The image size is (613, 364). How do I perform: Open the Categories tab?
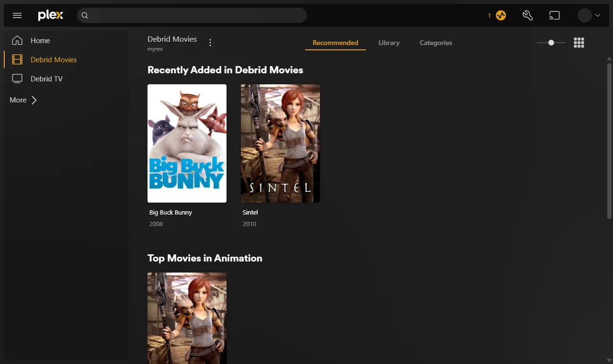coord(436,43)
